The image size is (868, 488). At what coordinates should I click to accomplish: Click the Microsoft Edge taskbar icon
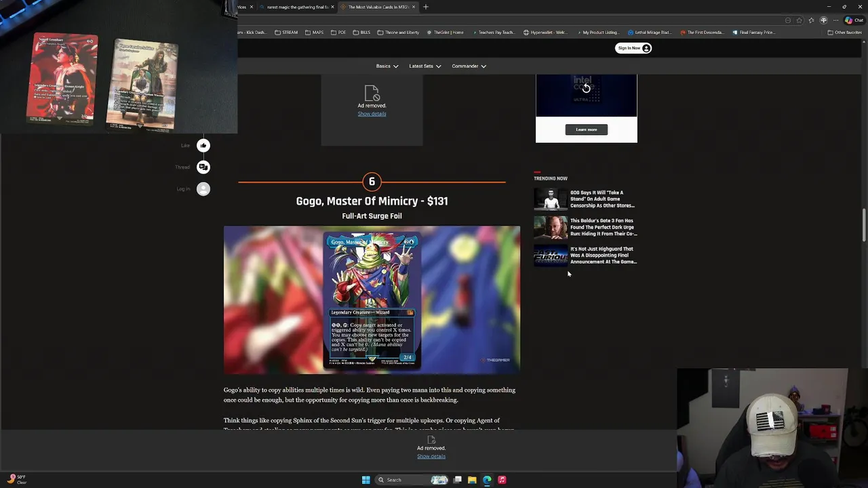(487, 480)
